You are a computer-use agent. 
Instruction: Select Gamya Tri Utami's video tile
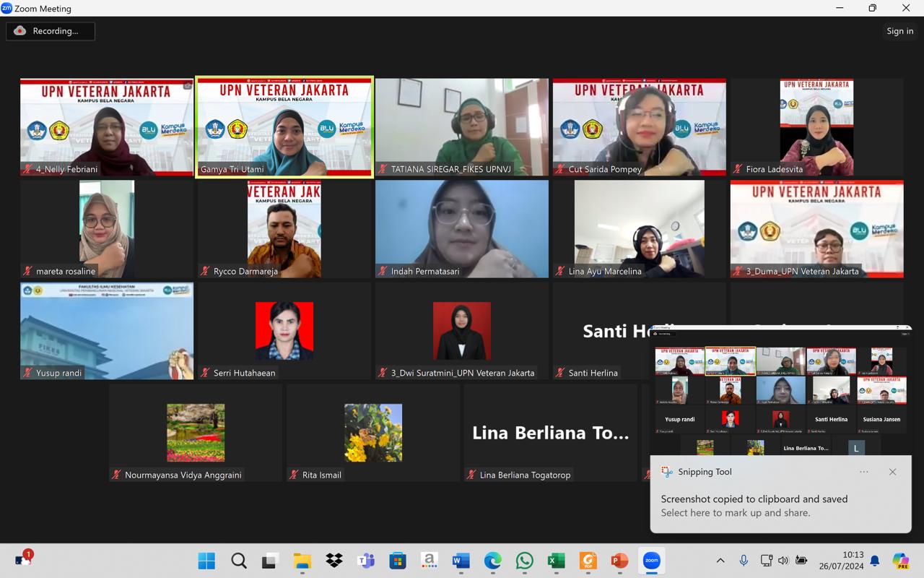[284, 126]
